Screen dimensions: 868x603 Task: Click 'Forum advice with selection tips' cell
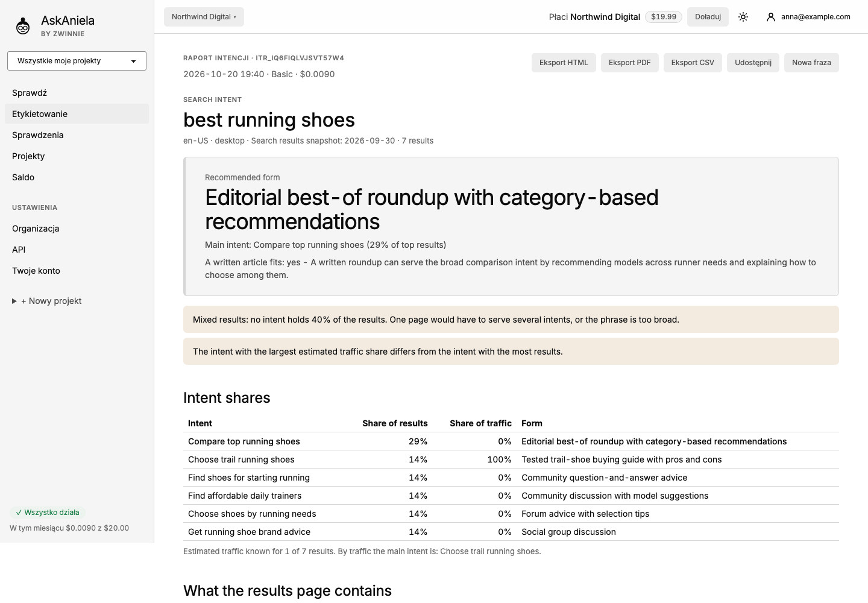(x=585, y=514)
